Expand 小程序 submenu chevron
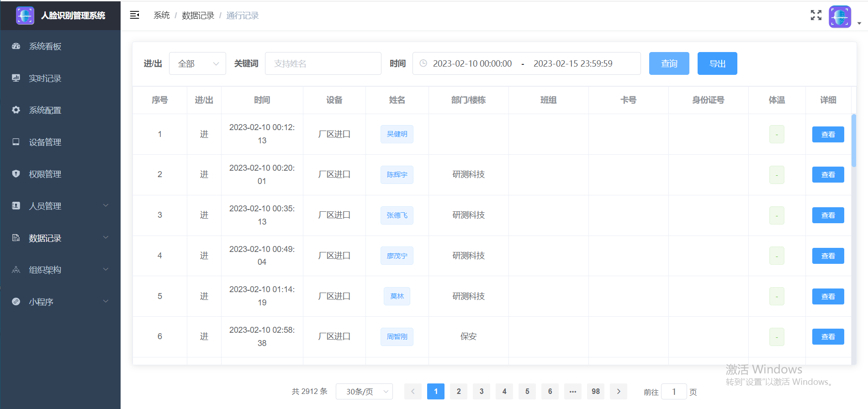The width and height of the screenshot is (868, 409). click(x=106, y=301)
